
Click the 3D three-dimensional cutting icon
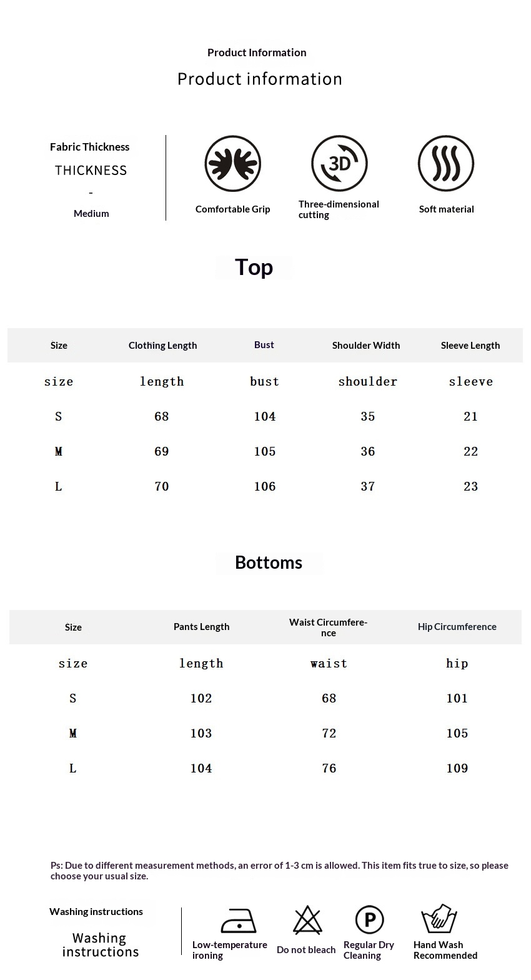(339, 164)
